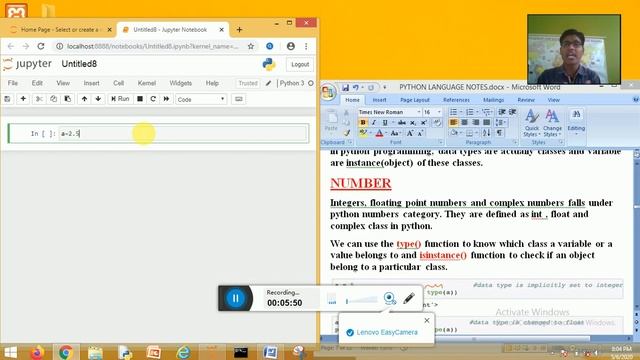
Task: Pause the screen recording
Action: (x=236, y=298)
